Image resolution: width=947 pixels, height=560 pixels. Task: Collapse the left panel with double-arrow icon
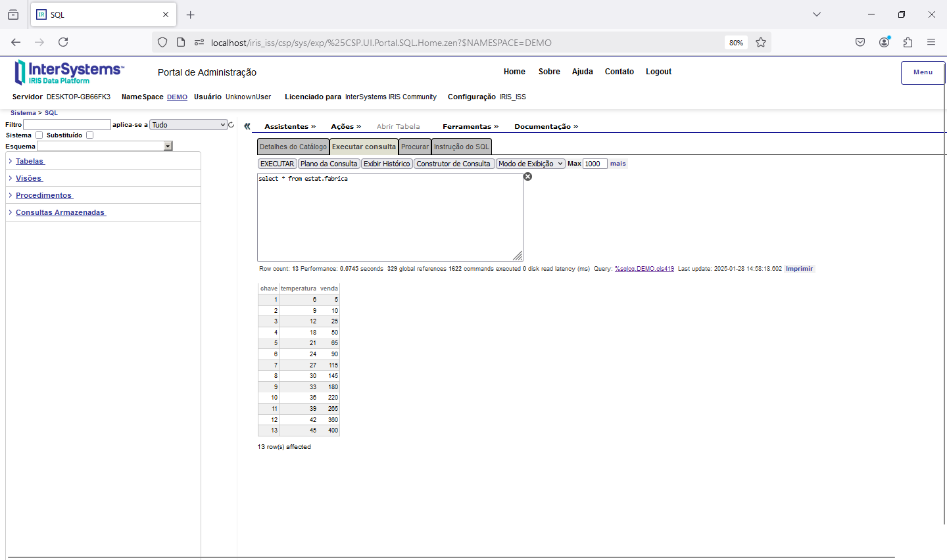click(247, 126)
